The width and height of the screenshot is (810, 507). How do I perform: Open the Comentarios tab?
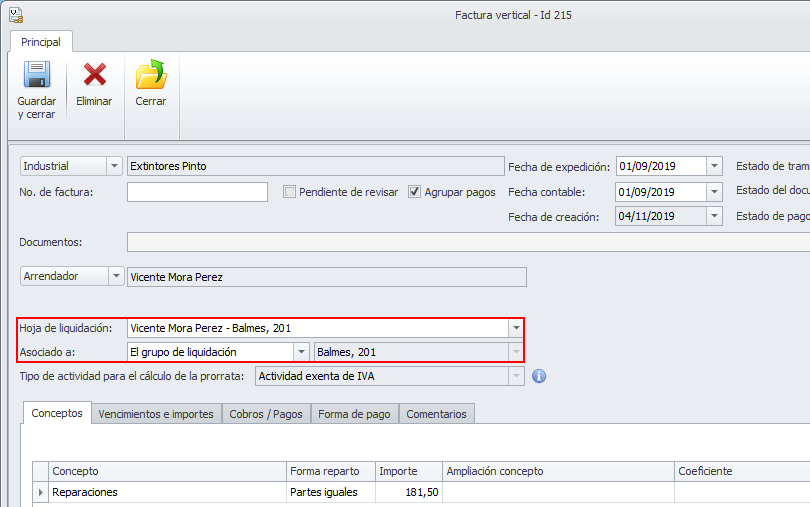click(437, 414)
